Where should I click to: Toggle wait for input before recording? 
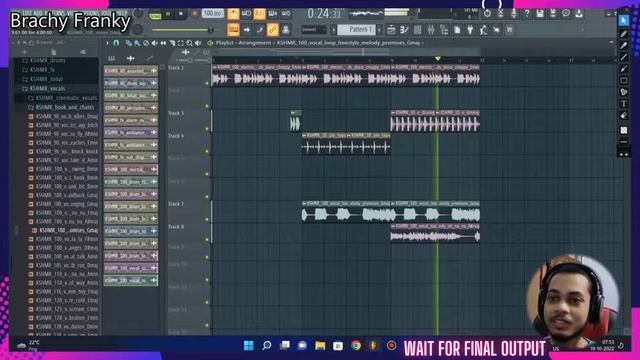point(246,14)
